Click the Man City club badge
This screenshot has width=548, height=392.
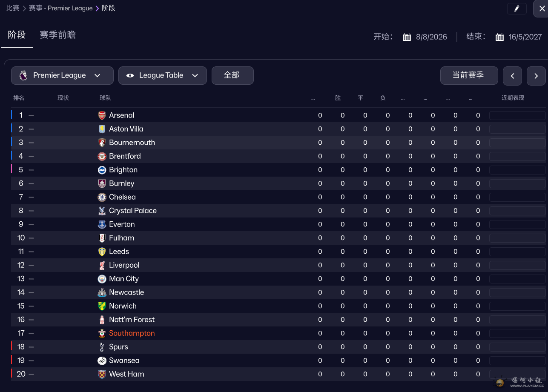point(102,279)
